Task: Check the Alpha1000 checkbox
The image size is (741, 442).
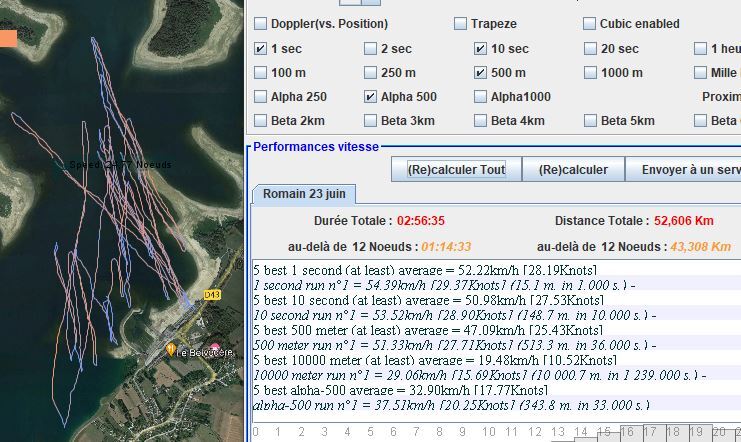Action: pyautogui.click(x=480, y=96)
